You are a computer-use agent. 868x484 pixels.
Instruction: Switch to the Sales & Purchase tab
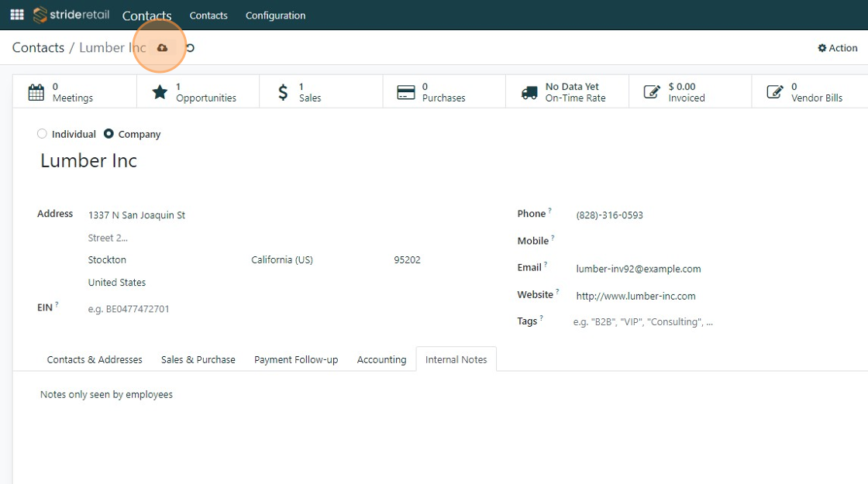point(198,359)
